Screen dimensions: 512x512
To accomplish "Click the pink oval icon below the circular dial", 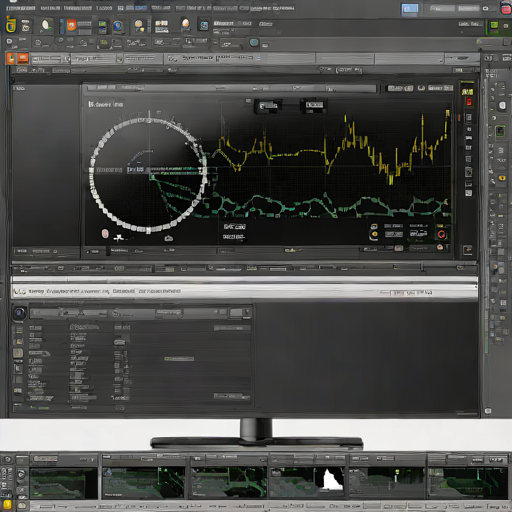I will click(x=105, y=233).
